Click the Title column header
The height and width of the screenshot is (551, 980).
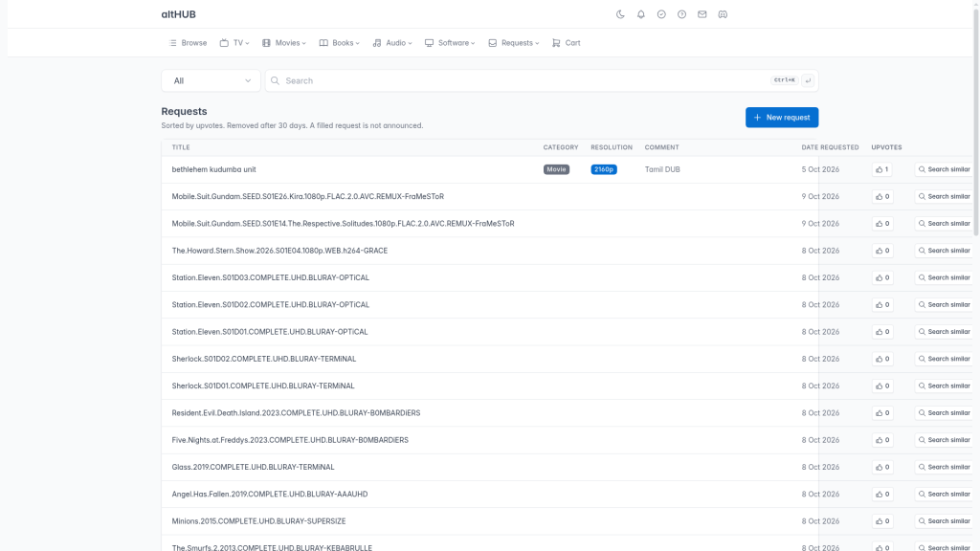click(181, 147)
